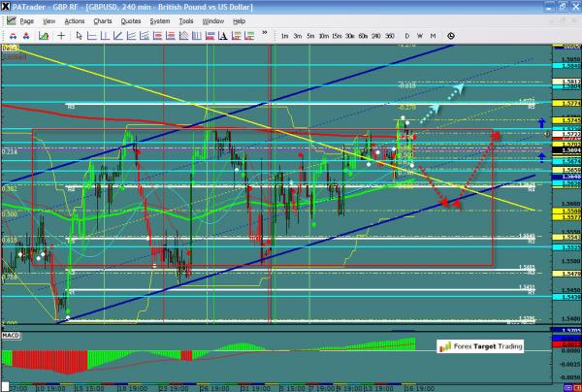Click the clock icon in timeframe toolbar
Image resolution: width=582 pixels, height=392 pixels.
pos(451,36)
